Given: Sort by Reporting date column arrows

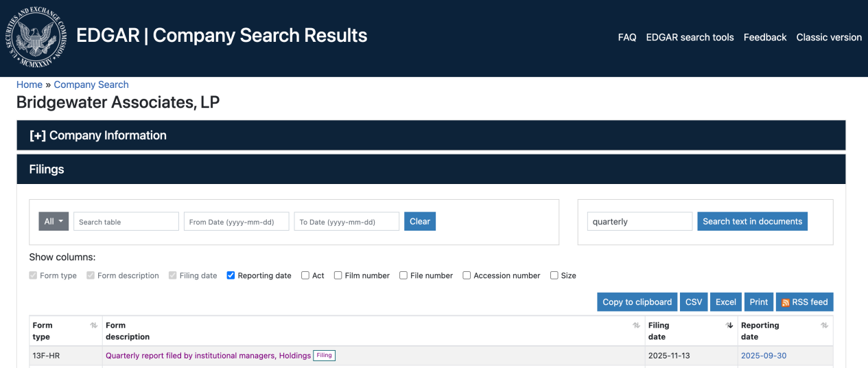Looking at the screenshot, I should 824,325.
